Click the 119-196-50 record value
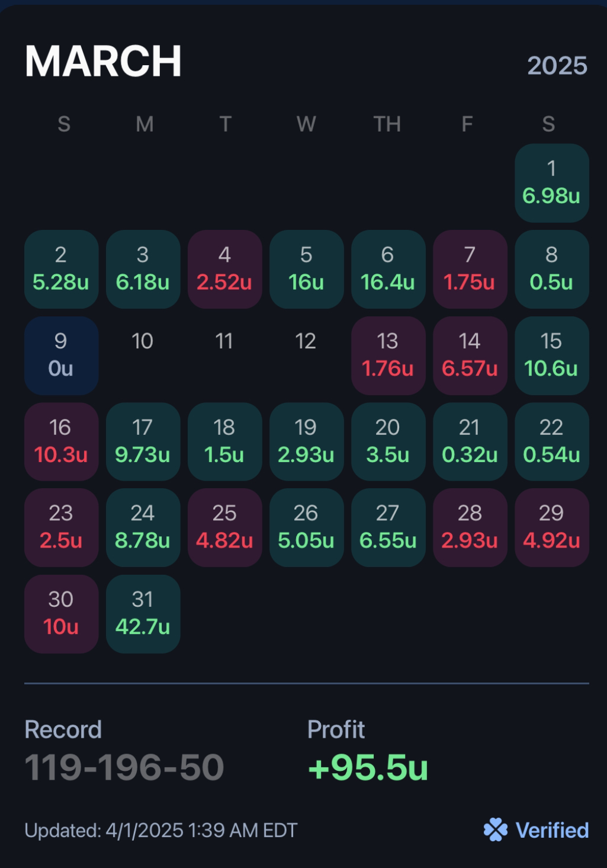The image size is (607, 868). pyautogui.click(x=124, y=767)
